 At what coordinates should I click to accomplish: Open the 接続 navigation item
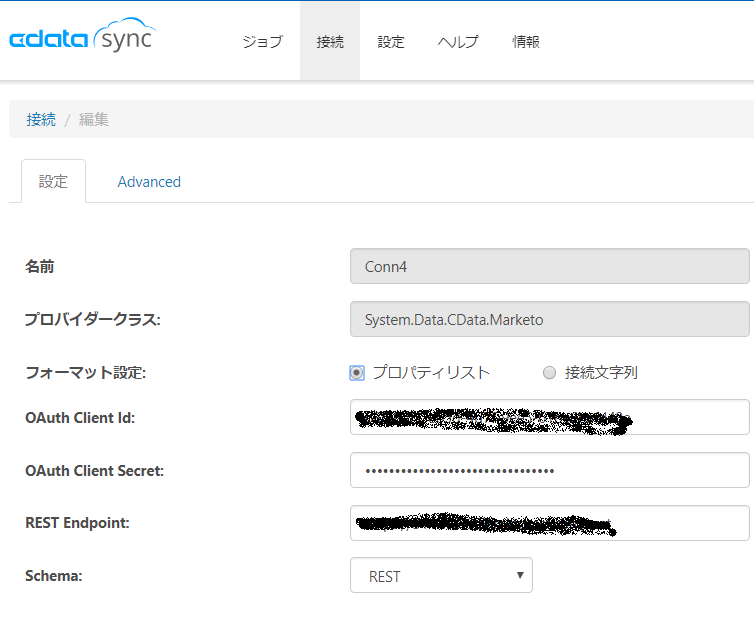(330, 42)
